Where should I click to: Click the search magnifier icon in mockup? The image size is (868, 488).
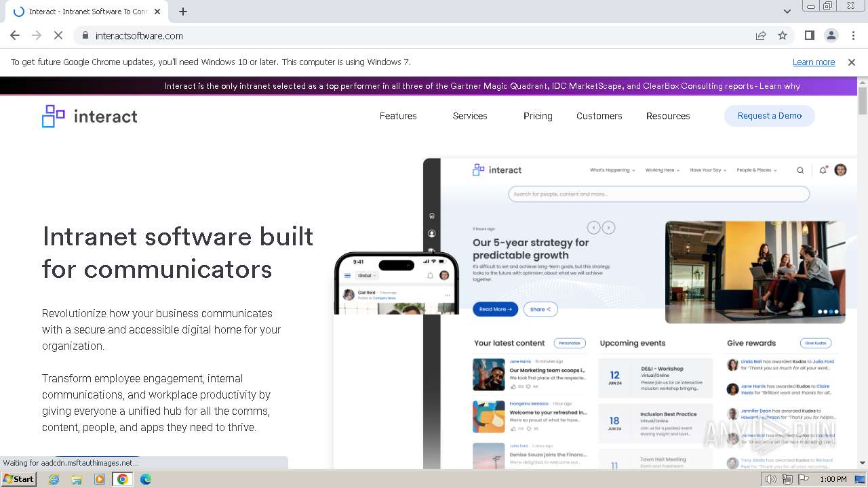tap(800, 170)
